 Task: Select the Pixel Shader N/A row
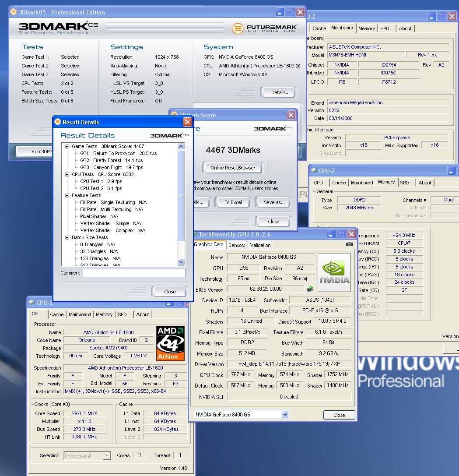99,216
